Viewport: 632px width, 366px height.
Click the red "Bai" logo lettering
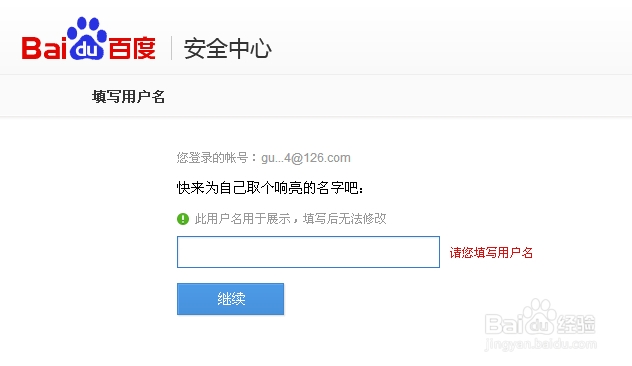point(44,48)
